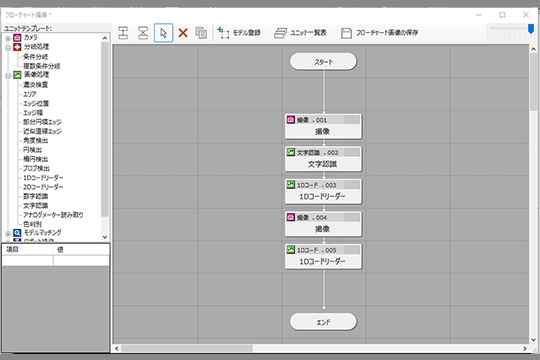Click the red 分岐処理 category icon
The height and width of the screenshot is (360, 540).
point(17,47)
